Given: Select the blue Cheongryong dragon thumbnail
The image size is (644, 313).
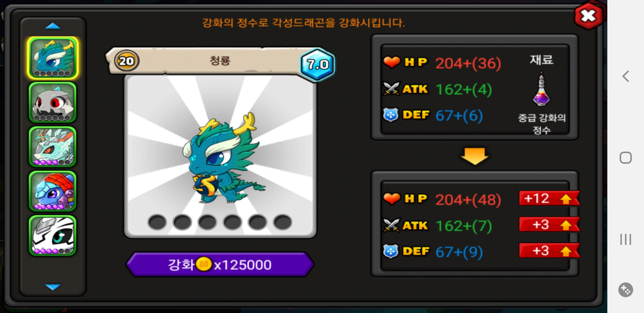Looking at the screenshot, I should [53, 58].
